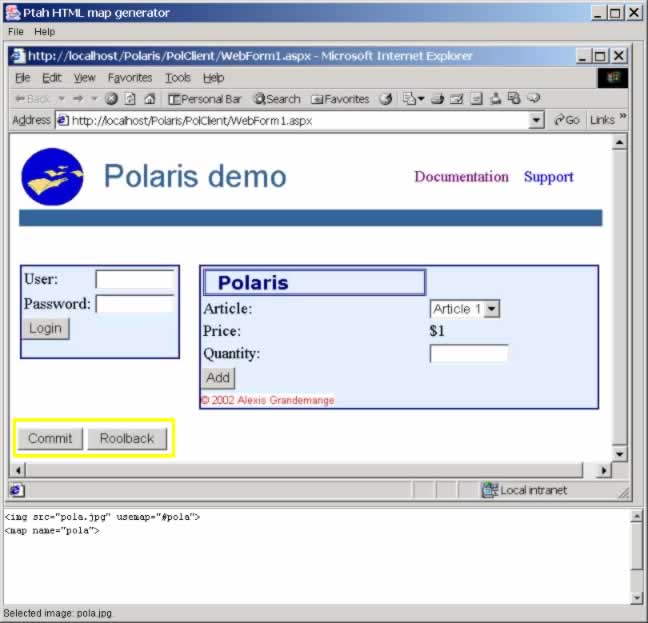This screenshot has width=648, height=623.
Task: Click the 'Polaris demo' heading
Action: point(195,176)
